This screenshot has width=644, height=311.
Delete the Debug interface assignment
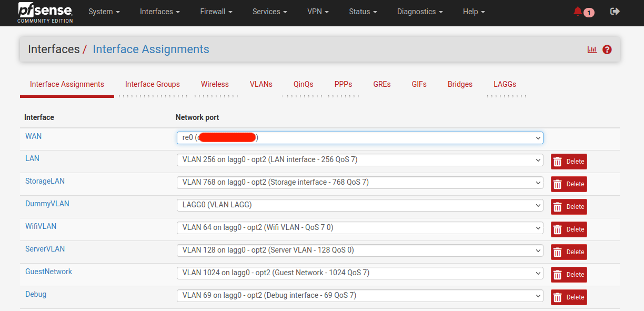(x=569, y=297)
